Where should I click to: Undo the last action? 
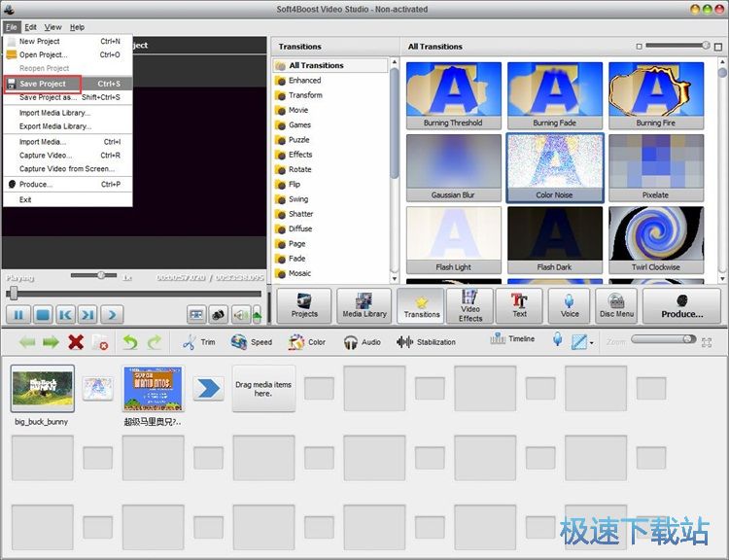pos(130,342)
